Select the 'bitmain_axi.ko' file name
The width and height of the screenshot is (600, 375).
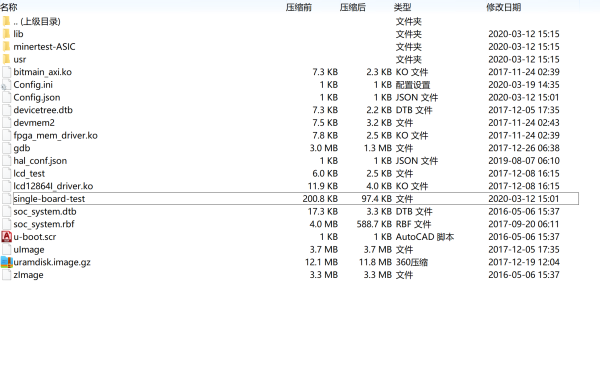[42, 72]
